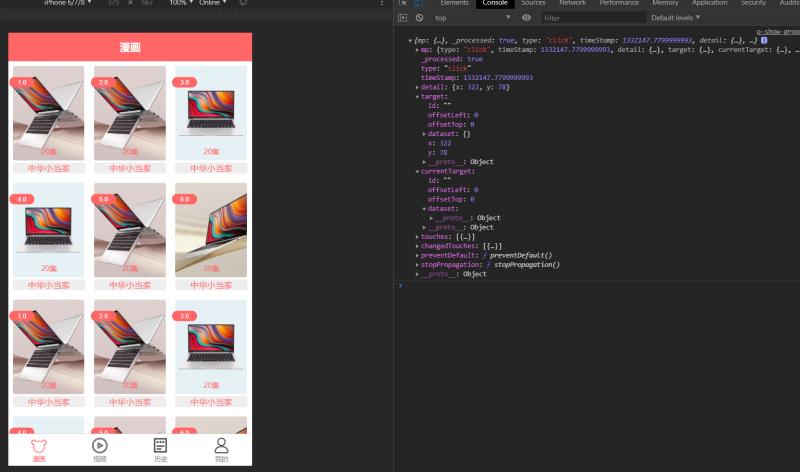Image resolution: width=800 pixels, height=472 pixels.
Task: Click the viewport width field 375
Action: 113,3
